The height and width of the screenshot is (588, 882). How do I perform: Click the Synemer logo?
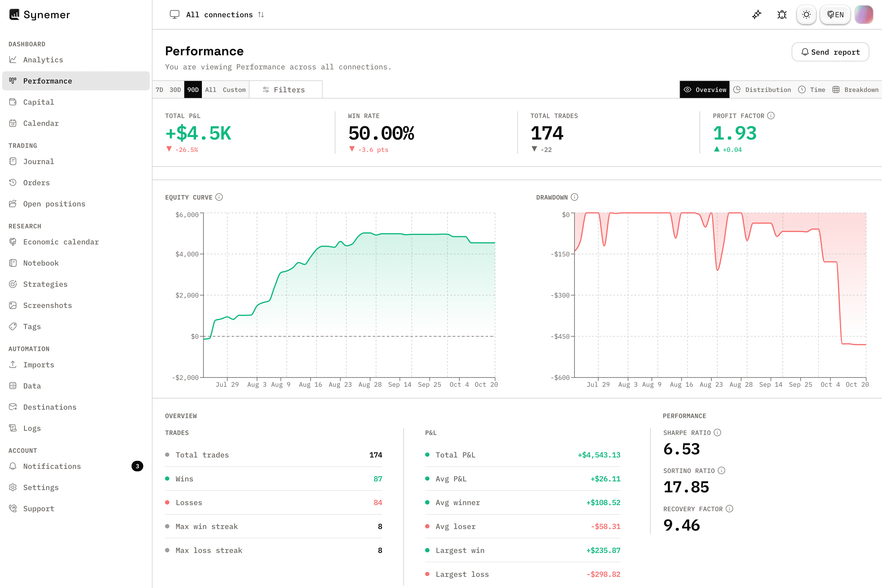(x=39, y=15)
